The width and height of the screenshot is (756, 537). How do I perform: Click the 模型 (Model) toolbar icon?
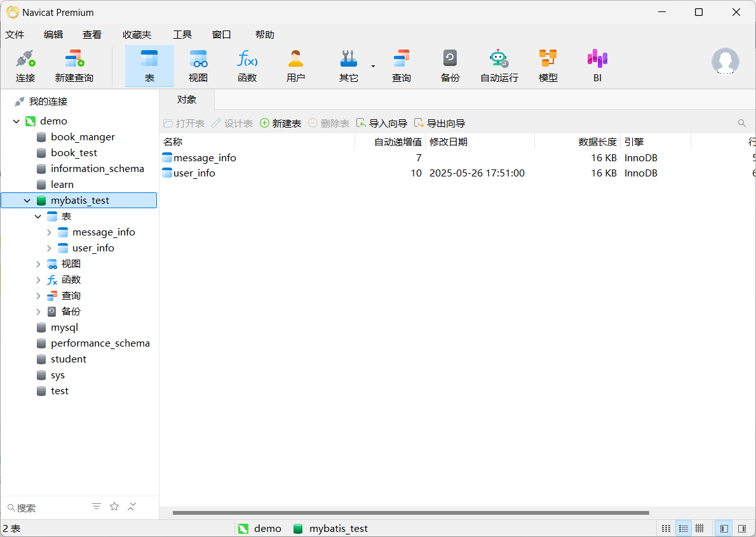pos(548,65)
